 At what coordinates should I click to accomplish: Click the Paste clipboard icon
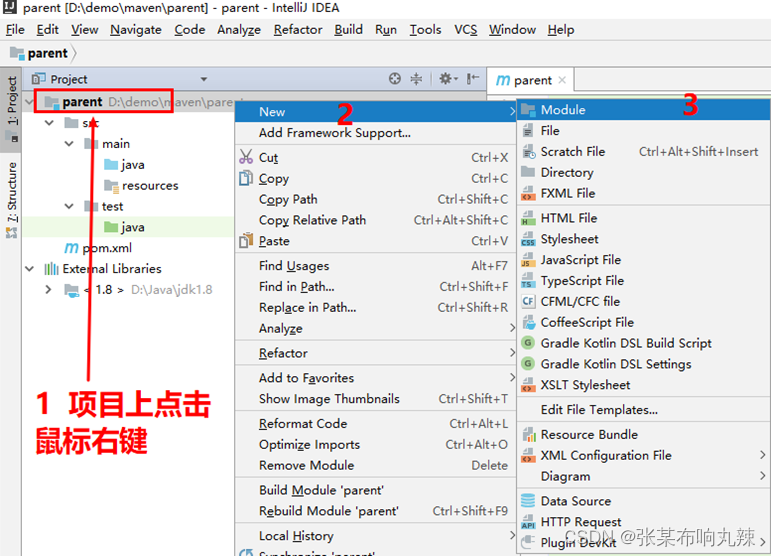pos(246,241)
